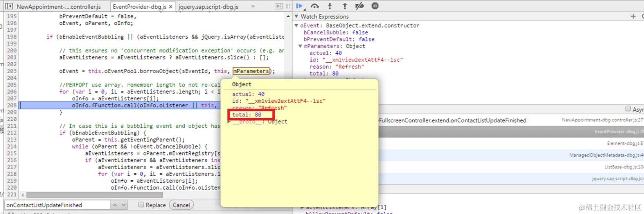The height and width of the screenshot is (214, 644).
Task: Click bCancelBubble: false in watch panel
Action: (336, 33)
